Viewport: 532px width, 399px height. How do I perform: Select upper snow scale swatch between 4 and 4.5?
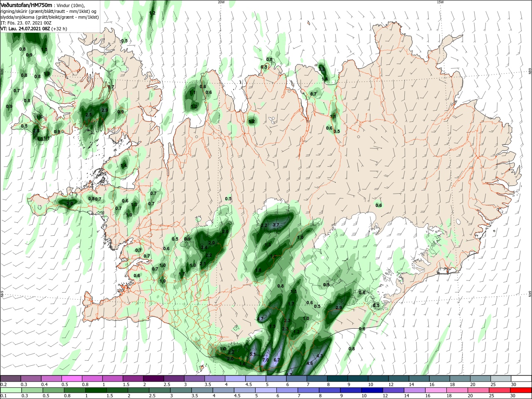235,379
